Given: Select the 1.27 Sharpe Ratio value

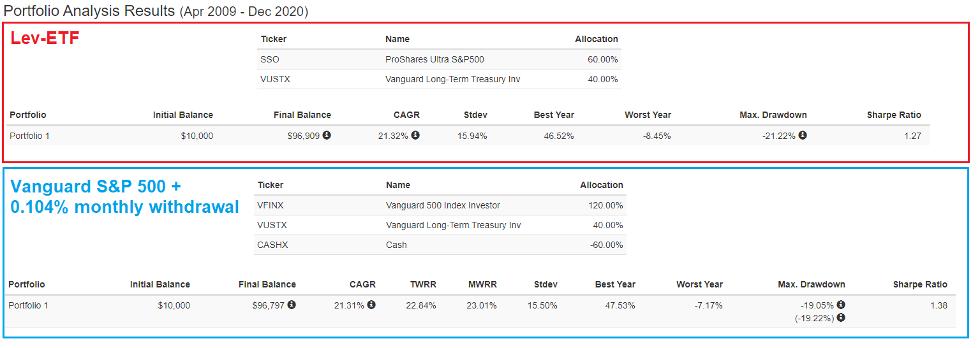Looking at the screenshot, I should (x=913, y=136).
